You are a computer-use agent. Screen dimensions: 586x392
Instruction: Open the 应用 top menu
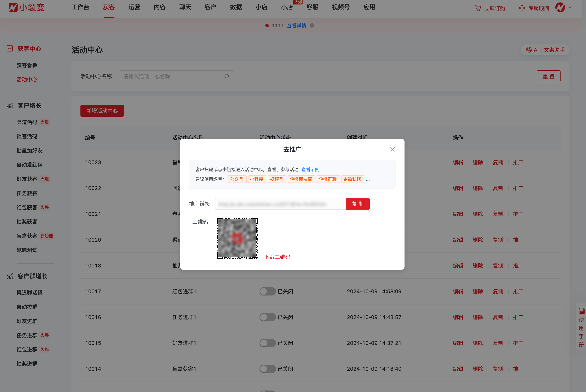click(x=369, y=7)
